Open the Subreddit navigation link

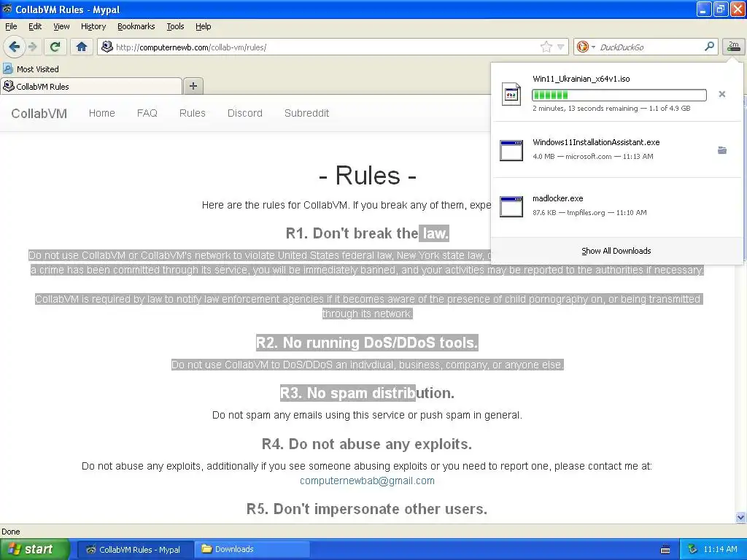307,113
